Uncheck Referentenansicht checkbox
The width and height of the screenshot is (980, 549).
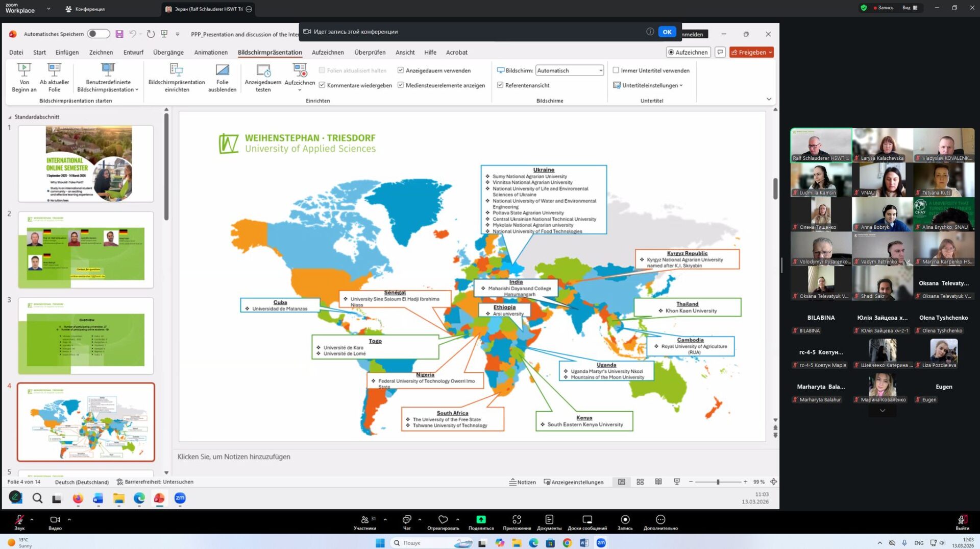[x=500, y=85]
